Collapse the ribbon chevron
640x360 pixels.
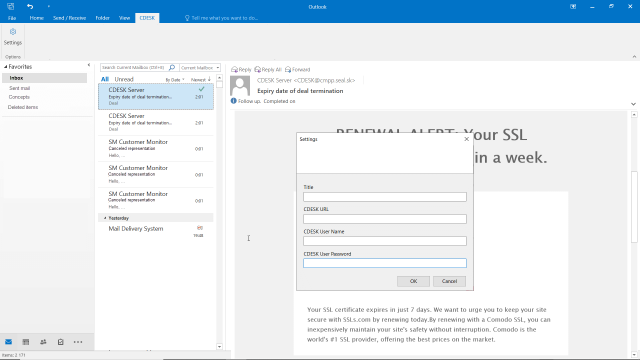point(634,57)
